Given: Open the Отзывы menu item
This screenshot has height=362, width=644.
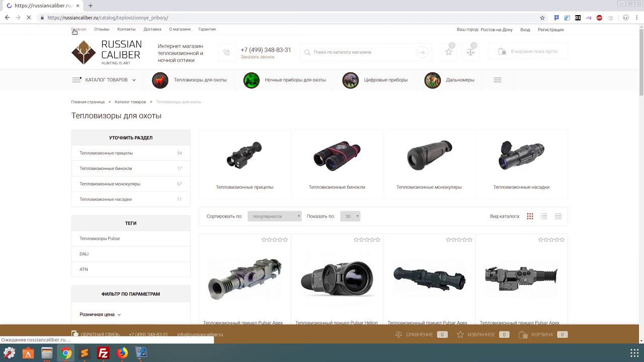Looking at the screenshot, I should coord(102,29).
